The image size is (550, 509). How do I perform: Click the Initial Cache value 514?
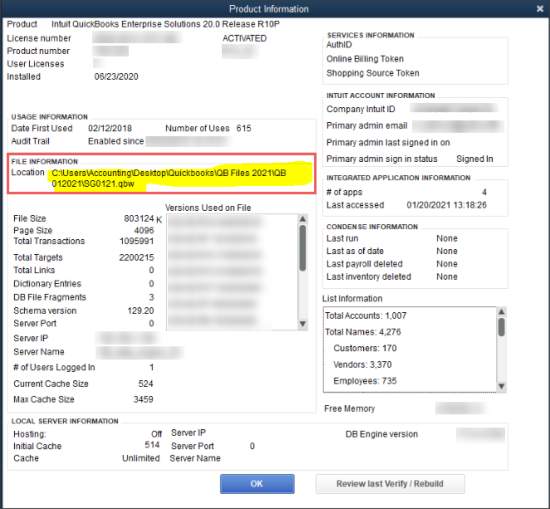[152, 445]
